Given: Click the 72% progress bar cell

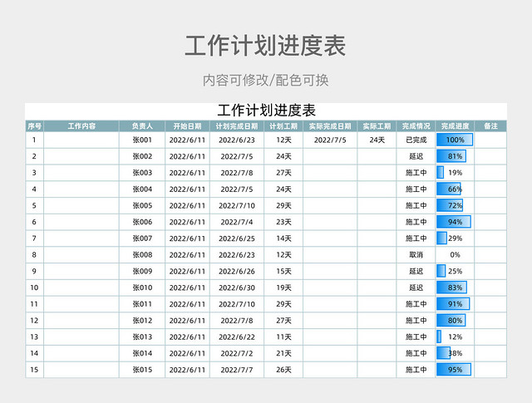Looking at the screenshot, I should 455,205.
